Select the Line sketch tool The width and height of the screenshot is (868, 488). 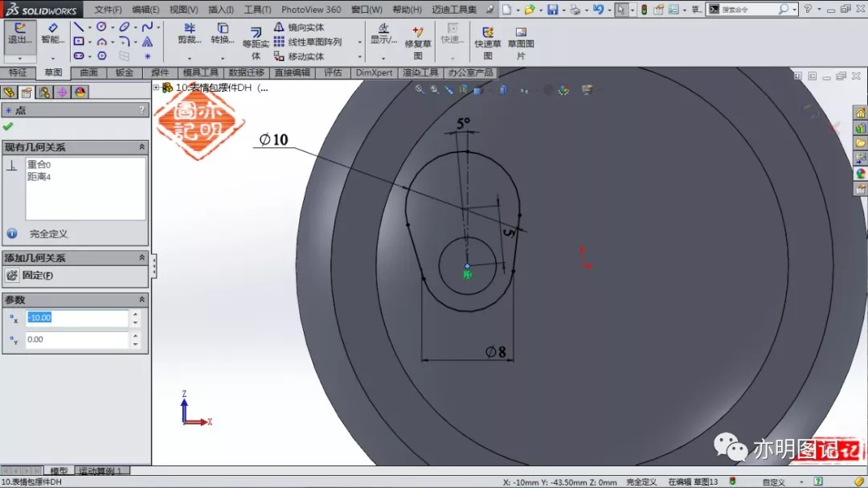[79, 27]
